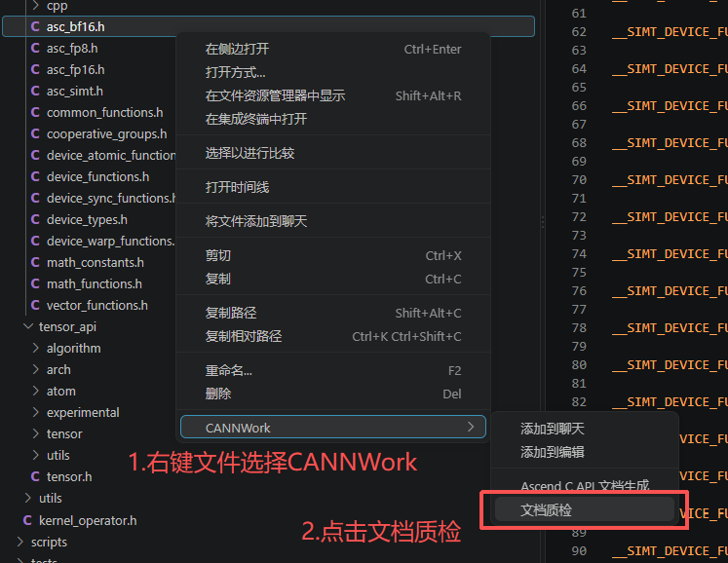Select the device_atomic_functions file
The image size is (728, 563).
tap(111, 156)
